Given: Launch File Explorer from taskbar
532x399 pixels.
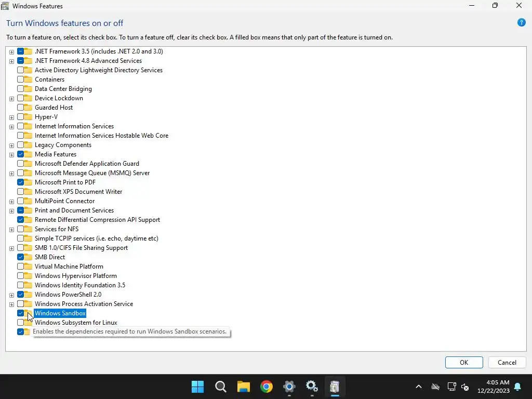Looking at the screenshot, I should [243, 386].
